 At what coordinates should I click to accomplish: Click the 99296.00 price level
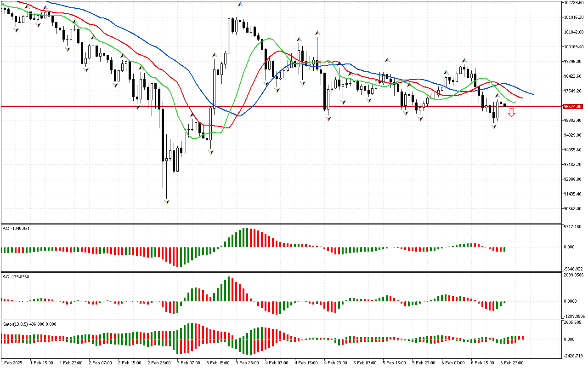tap(572, 62)
